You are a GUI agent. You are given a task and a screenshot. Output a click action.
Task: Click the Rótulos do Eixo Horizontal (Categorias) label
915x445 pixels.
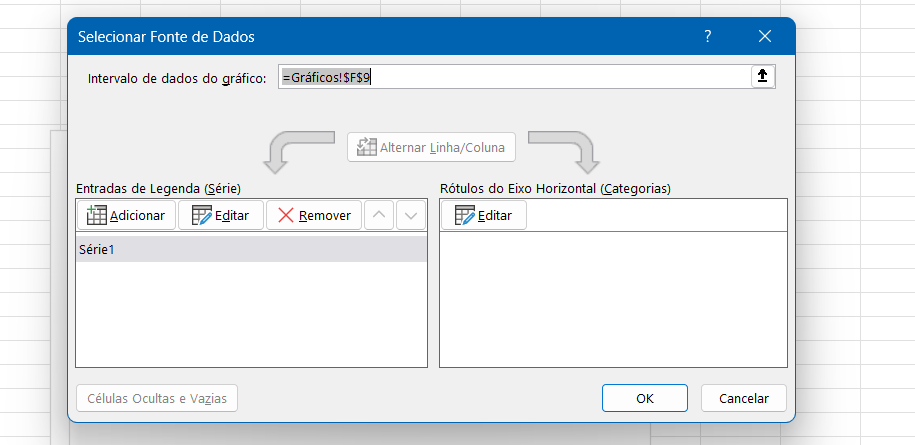(555, 188)
